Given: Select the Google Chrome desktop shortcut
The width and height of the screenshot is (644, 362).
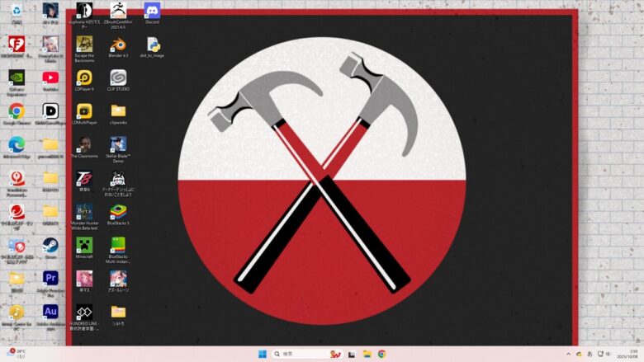Looking at the screenshot, I should (17, 110).
